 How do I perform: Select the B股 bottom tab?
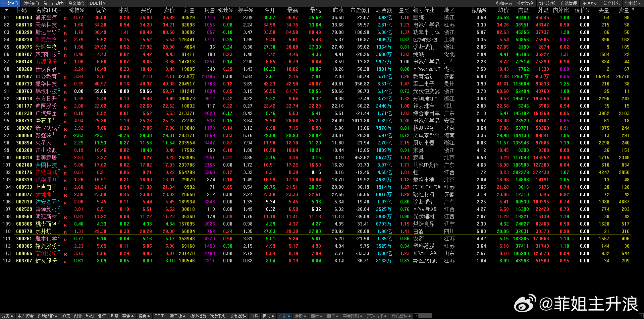point(114,316)
